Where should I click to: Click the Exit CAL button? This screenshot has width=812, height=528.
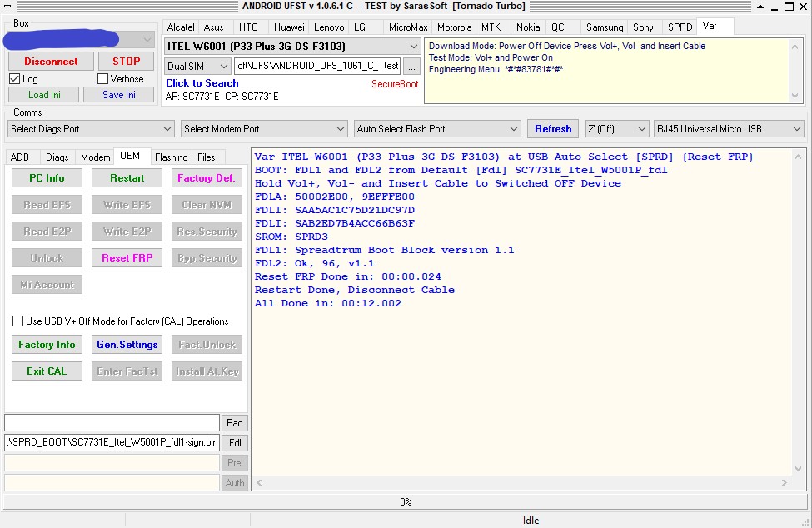point(47,371)
